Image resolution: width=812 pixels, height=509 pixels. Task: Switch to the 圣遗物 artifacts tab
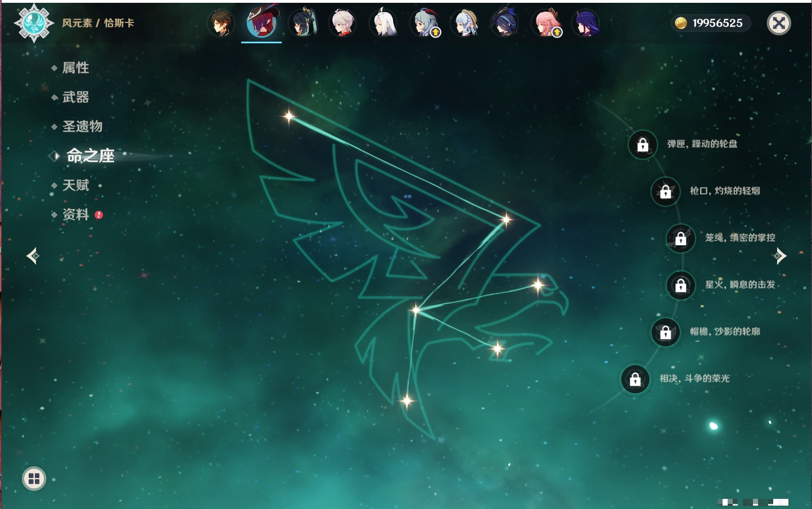82,127
